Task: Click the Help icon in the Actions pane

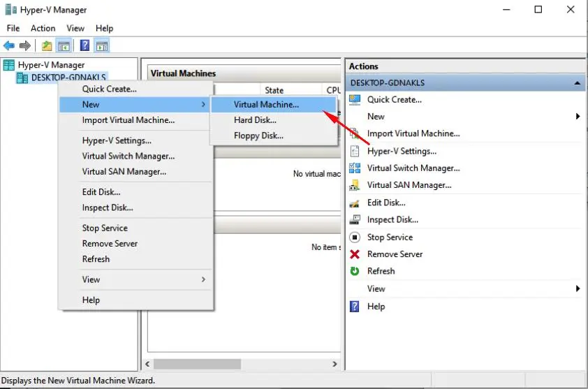Action: 354,307
